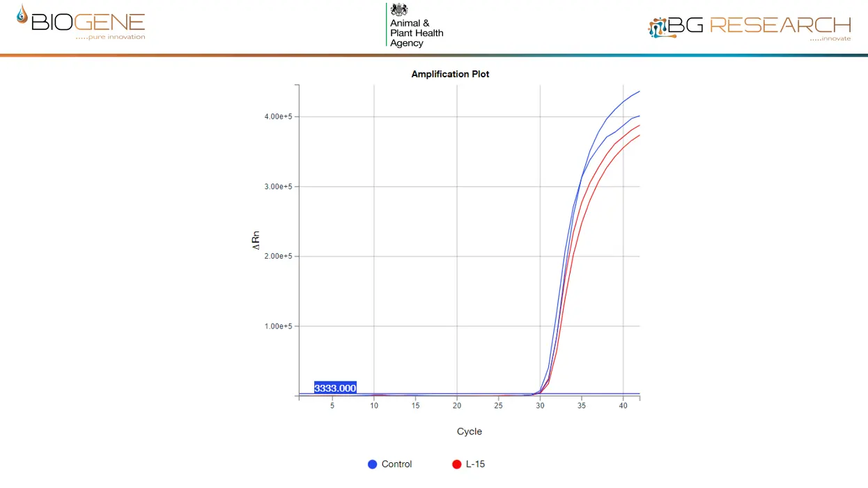Click the 2.00e+5 y-axis tick
This screenshot has width=868, height=488.
pos(277,257)
